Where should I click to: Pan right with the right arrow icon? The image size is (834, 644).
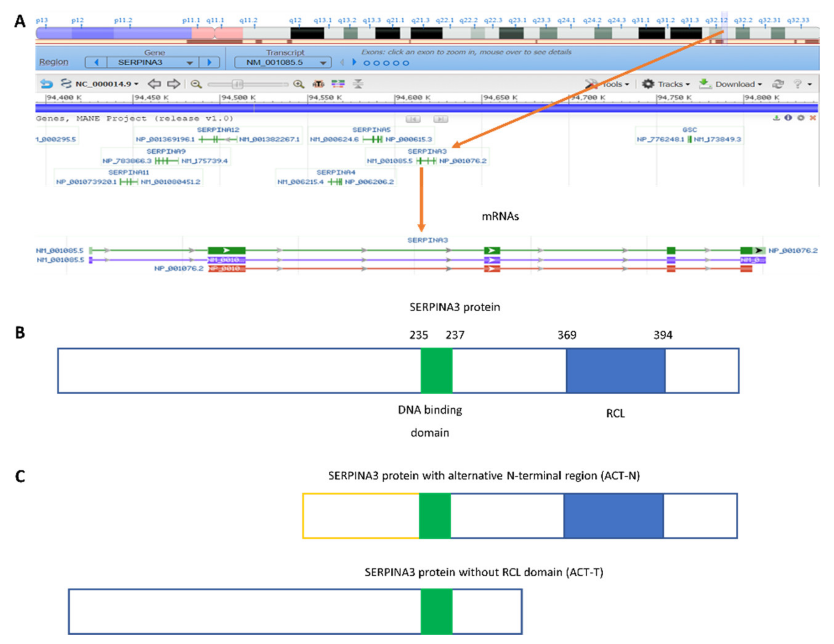pos(173,84)
